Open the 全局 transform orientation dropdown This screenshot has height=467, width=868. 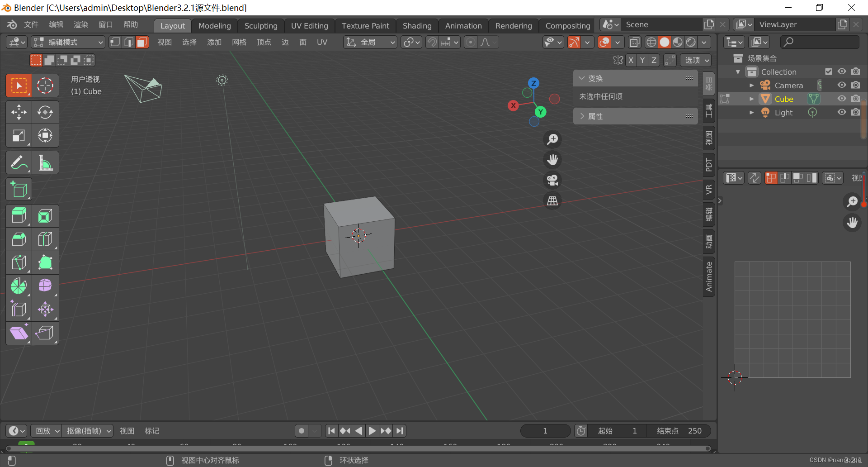coord(370,43)
